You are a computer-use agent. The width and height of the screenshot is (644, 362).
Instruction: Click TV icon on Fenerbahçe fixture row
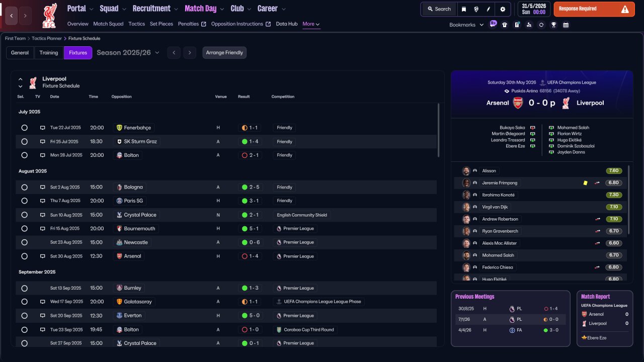[x=43, y=128]
